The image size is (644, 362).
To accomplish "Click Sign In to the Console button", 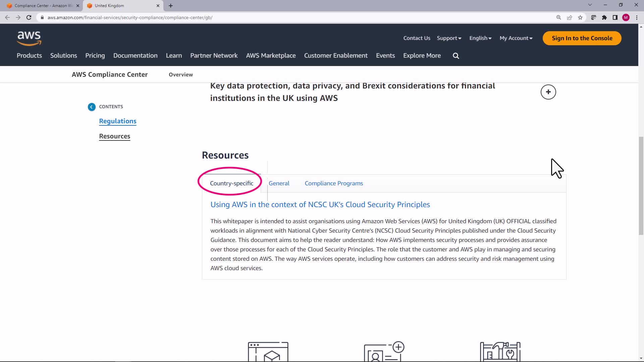I will coord(582,38).
